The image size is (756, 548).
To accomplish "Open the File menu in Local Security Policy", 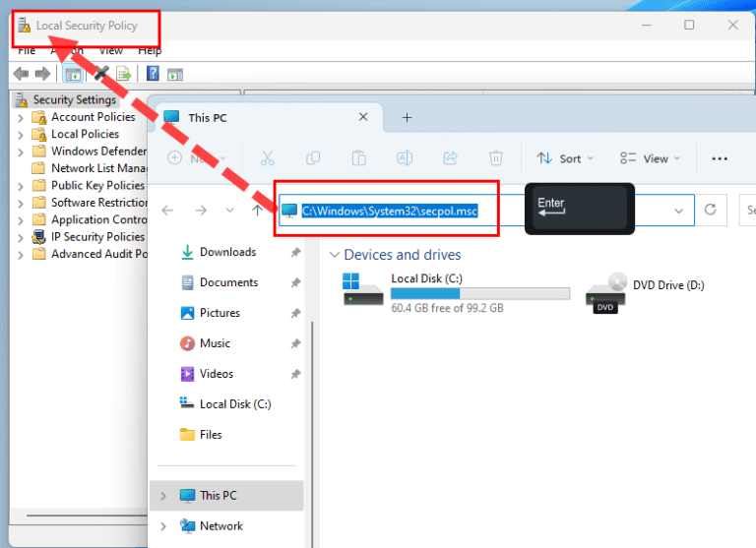I will pyautogui.click(x=27, y=50).
